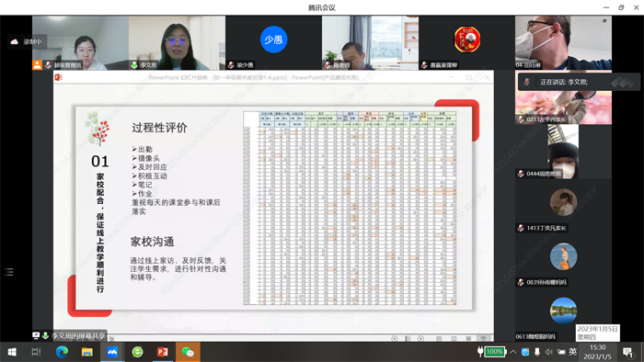644x362 pixels.
Task: Toggle input language 英 indicator
Action: pos(572,351)
